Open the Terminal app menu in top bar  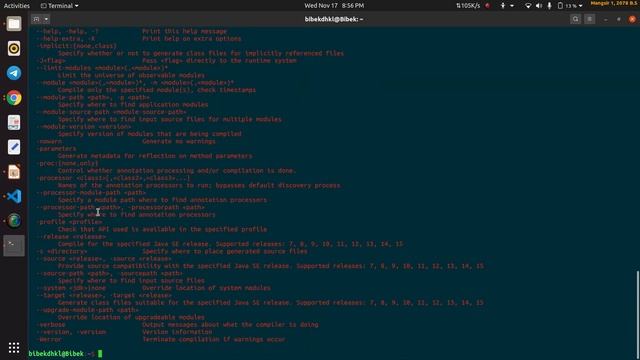click(60, 6)
